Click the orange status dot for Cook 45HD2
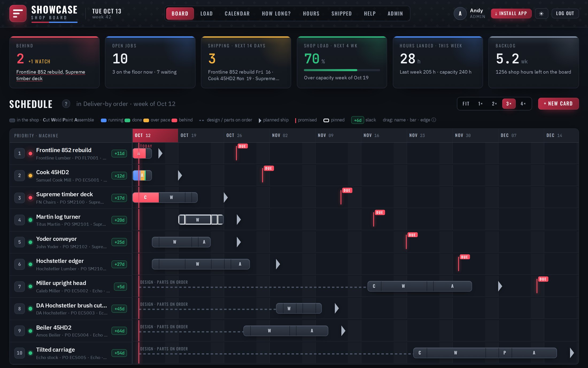This screenshot has width=588, height=368. [x=30, y=176]
